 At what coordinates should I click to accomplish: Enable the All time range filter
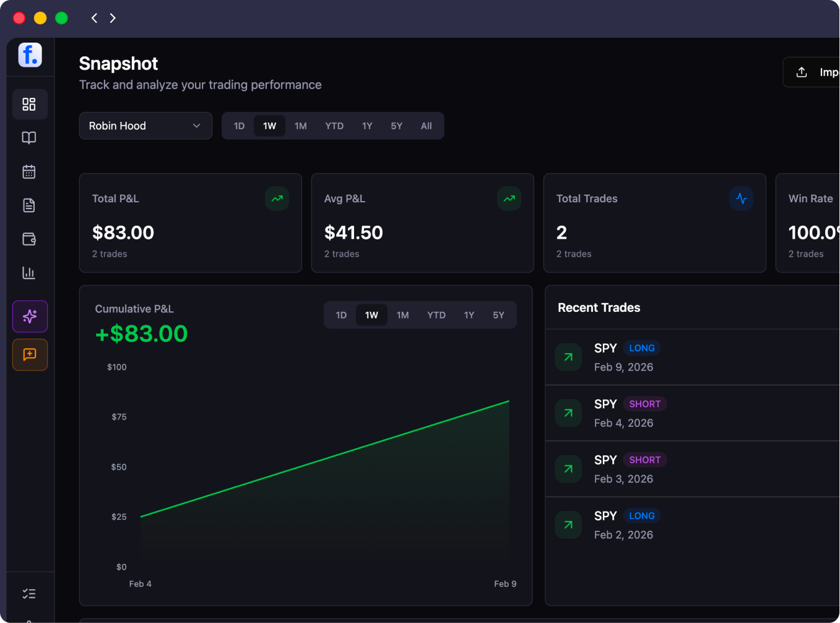[426, 126]
